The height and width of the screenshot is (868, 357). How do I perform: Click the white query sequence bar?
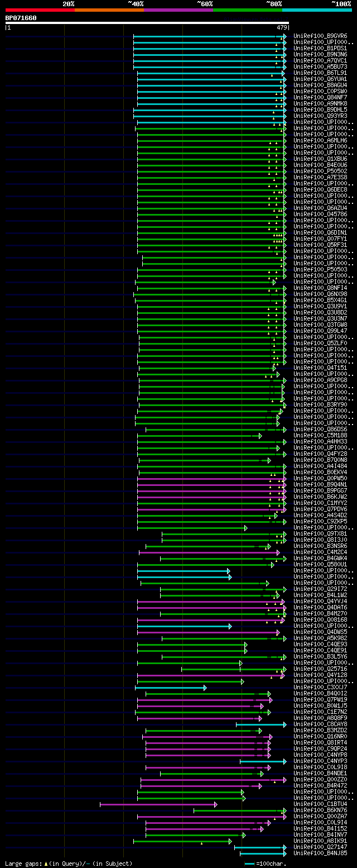click(x=147, y=23)
